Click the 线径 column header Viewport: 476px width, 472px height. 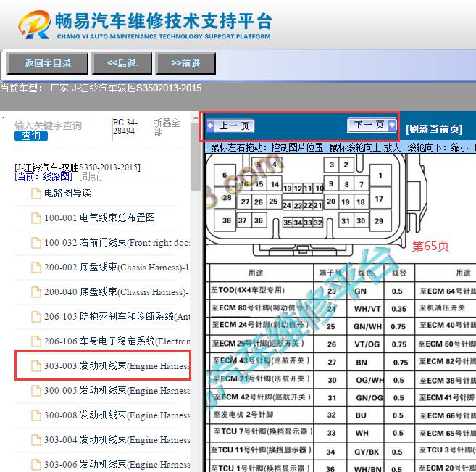(399, 273)
